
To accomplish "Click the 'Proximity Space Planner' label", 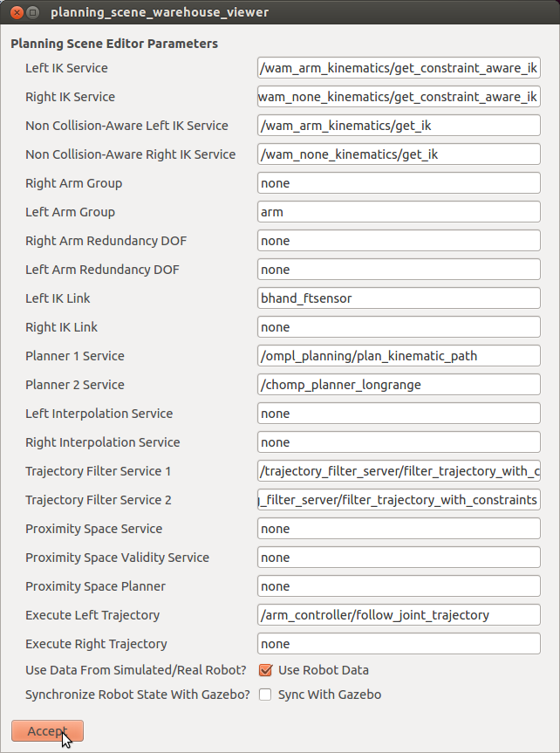I will coord(96,586).
